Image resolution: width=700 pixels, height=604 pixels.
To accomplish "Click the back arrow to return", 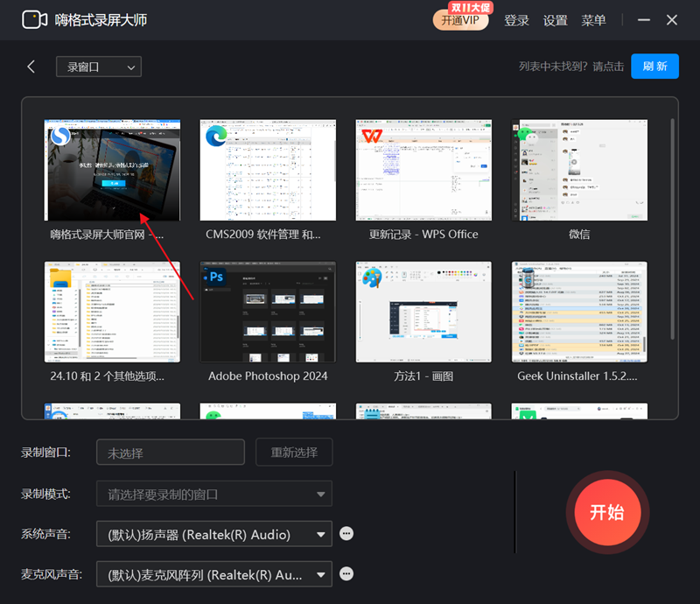I will (x=31, y=66).
